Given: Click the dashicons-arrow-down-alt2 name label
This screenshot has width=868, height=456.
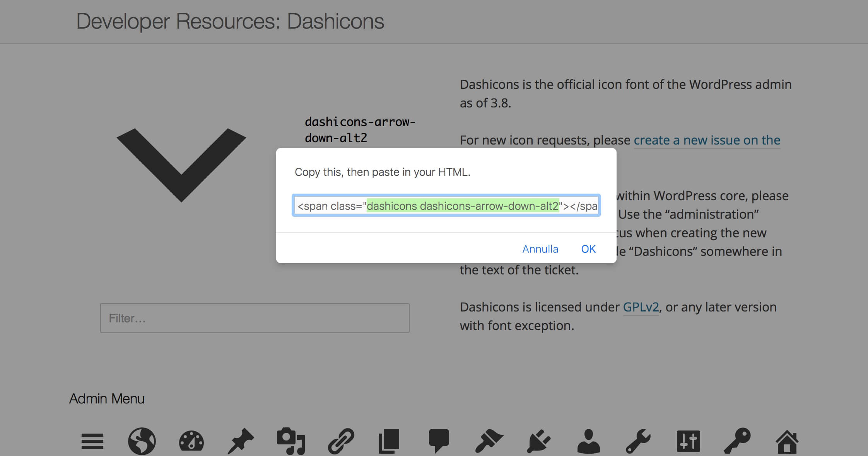Looking at the screenshot, I should click(360, 130).
